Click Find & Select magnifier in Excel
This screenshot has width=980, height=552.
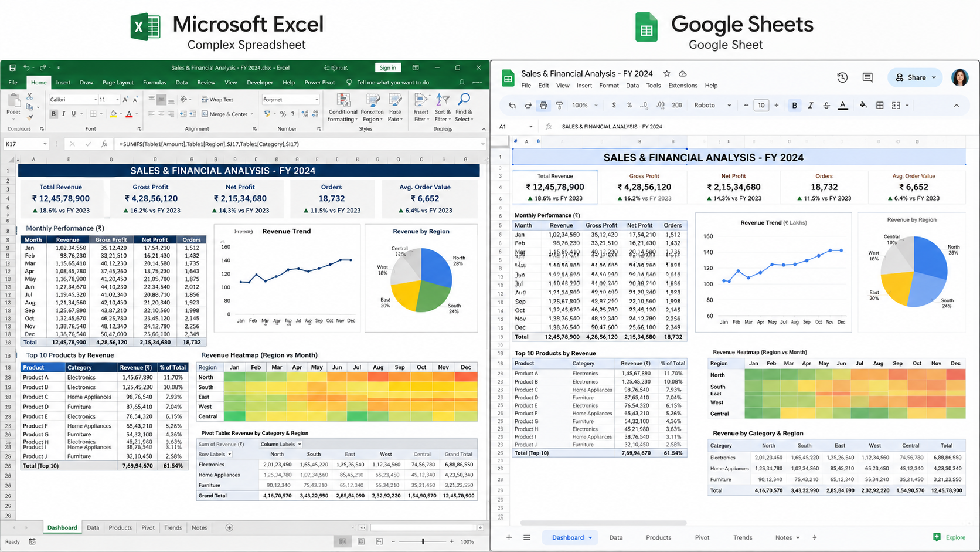click(x=463, y=107)
